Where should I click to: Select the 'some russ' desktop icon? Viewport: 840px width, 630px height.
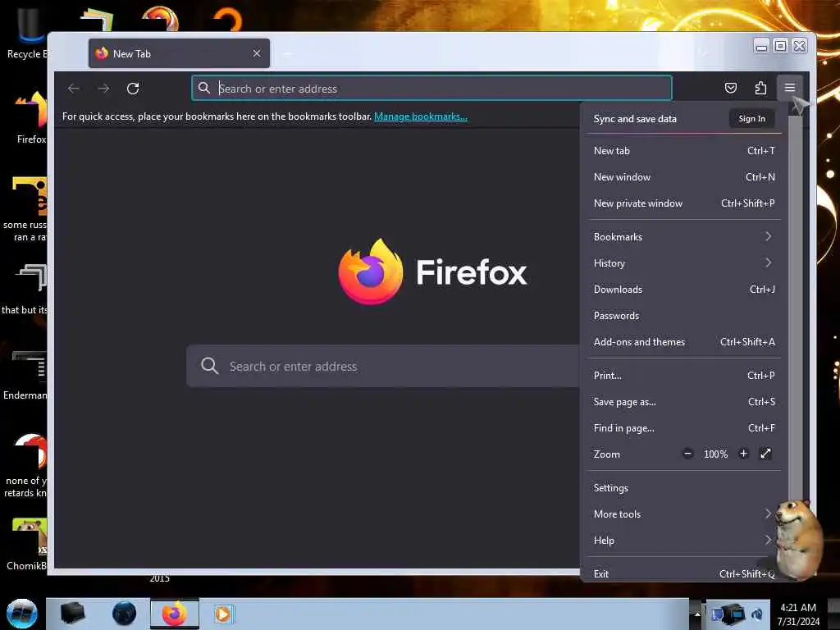[x=25, y=209]
